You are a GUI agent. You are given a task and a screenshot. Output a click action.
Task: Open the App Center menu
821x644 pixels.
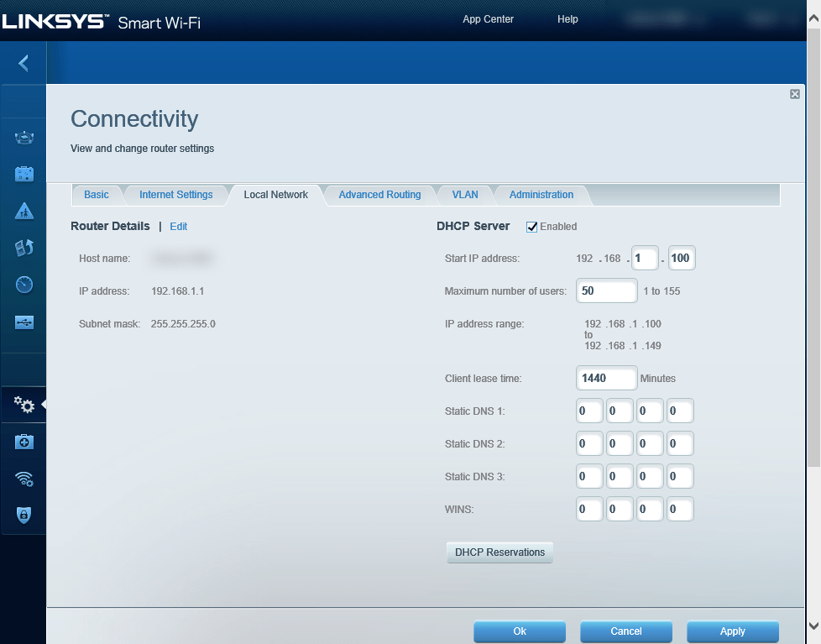click(x=488, y=18)
